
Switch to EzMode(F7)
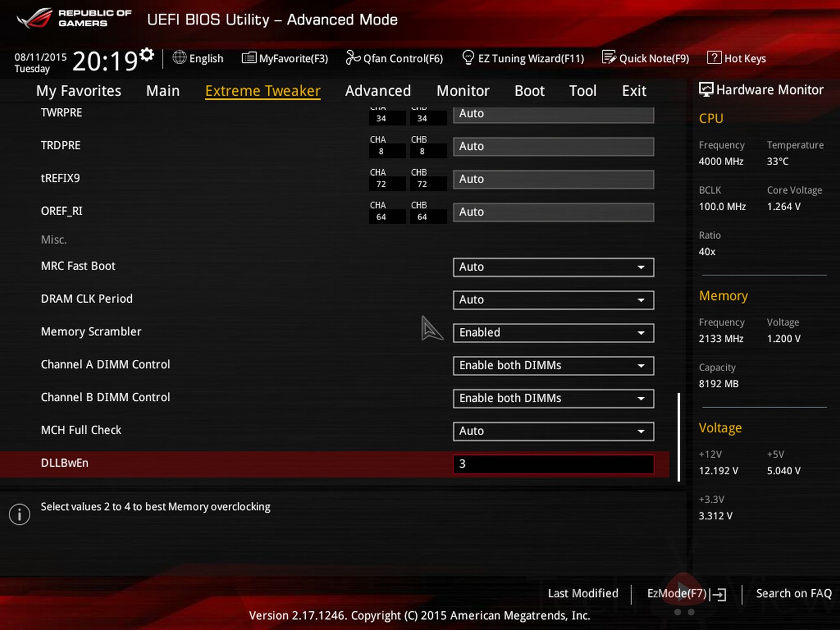[677, 593]
